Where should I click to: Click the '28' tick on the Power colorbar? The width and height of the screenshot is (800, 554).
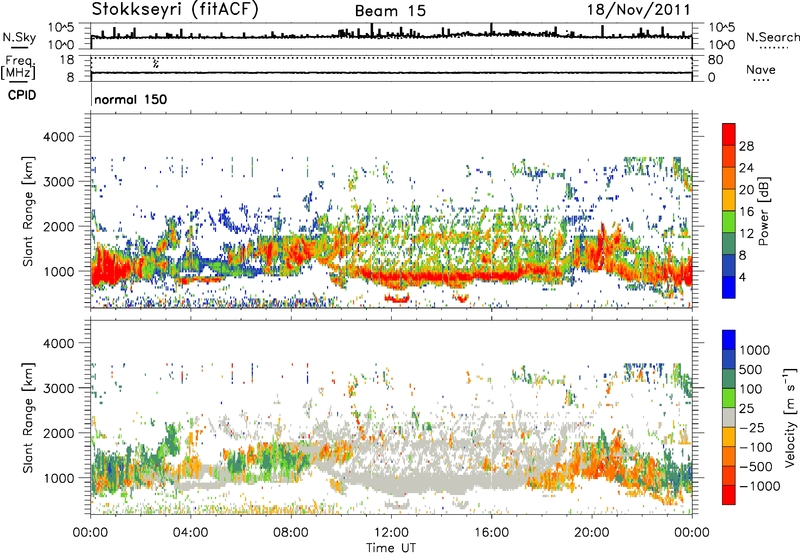pos(746,146)
